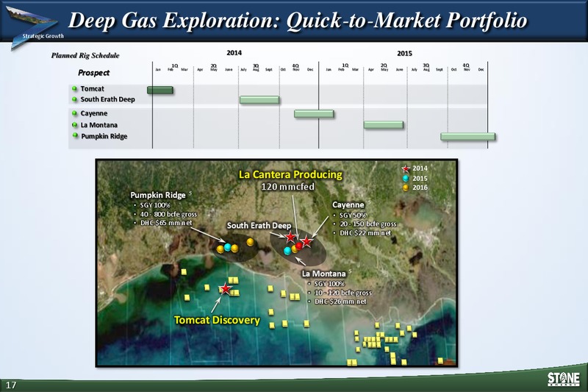Click the Strategic Growth arrow logo
The width and height of the screenshot is (588, 392).
[x=33, y=27]
